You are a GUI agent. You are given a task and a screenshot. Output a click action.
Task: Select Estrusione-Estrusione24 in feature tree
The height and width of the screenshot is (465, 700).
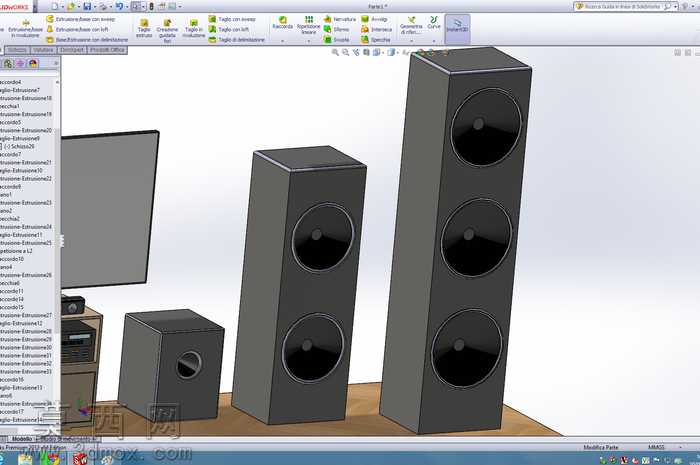(26, 227)
